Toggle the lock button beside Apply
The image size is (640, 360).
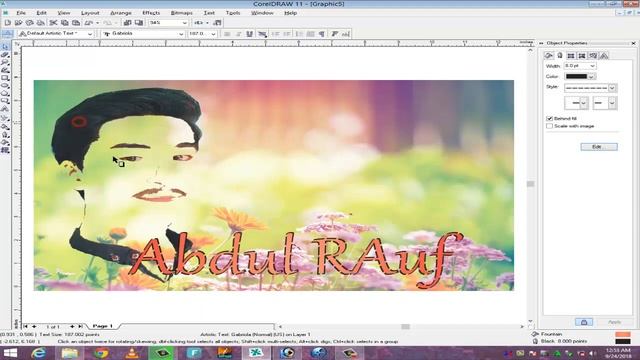pos(584,322)
